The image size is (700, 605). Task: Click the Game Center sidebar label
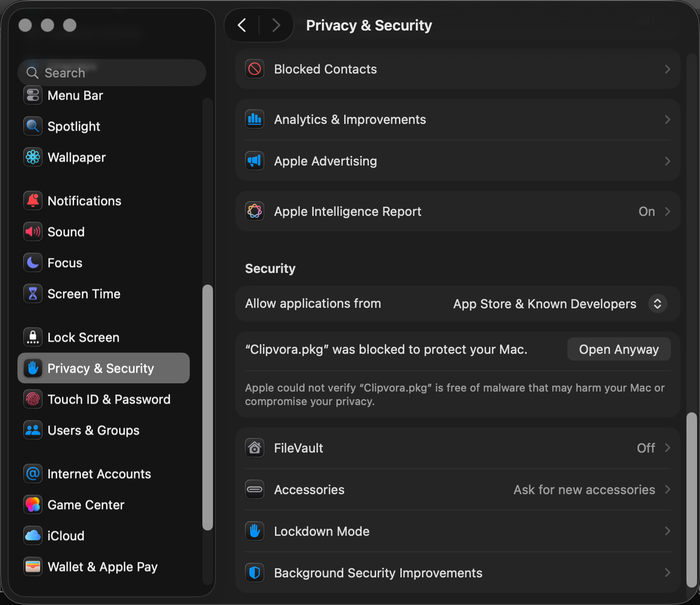pyautogui.click(x=86, y=505)
